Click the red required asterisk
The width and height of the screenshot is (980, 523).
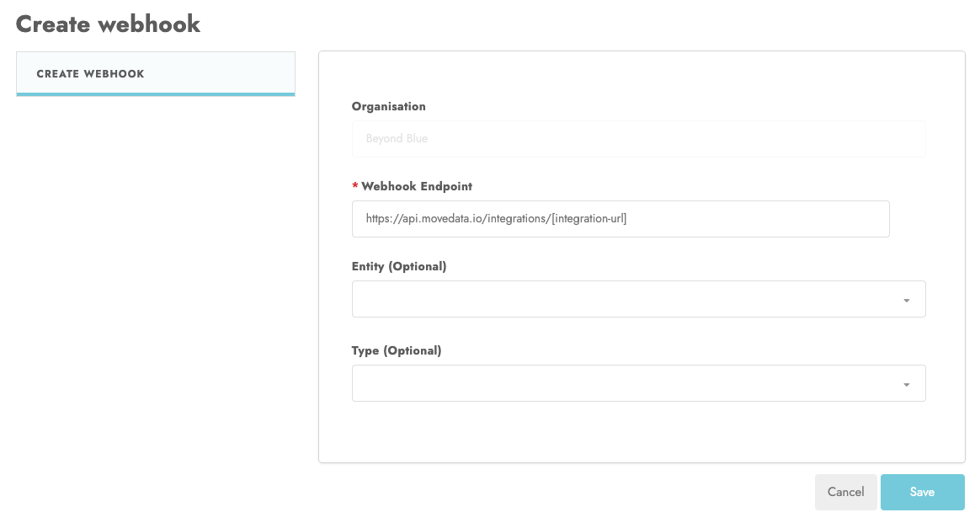tap(355, 186)
